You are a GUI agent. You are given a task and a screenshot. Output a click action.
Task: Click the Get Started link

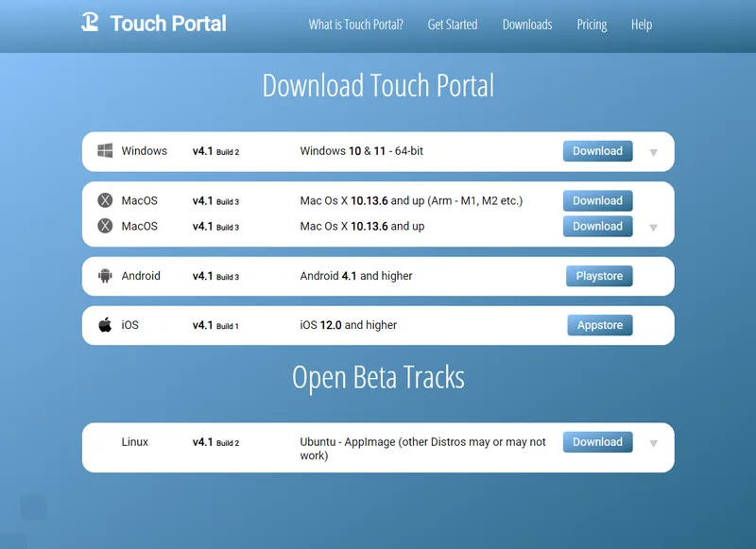pyautogui.click(x=453, y=25)
